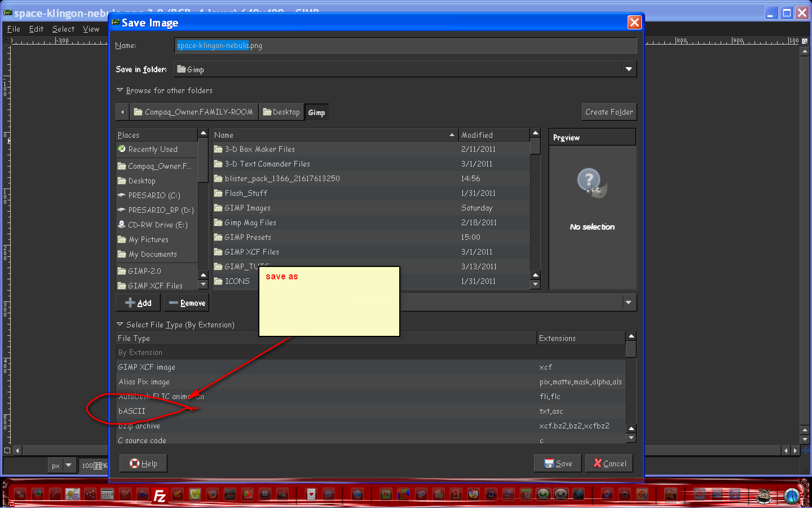Click the FileZilla icon in the dock
Viewport: 812px width, 508px height.
pyautogui.click(x=160, y=496)
